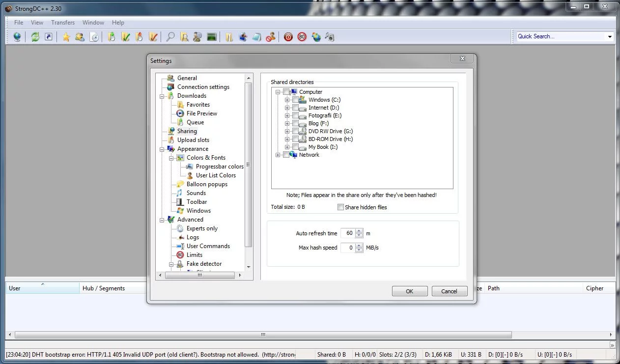
Task: Check the BD-ROM Drive (H:) share checkbox
Action: pyautogui.click(x=295, y=139)
